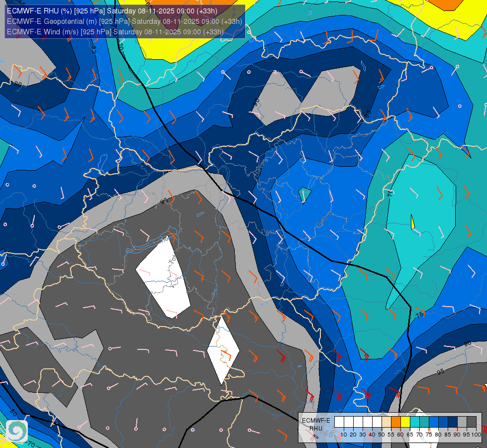Viewport: 487px width, 448px height.
Task: Pick the light gray 90–95 legend swatch
Action: pyautogui.click(x=462, y=422)
